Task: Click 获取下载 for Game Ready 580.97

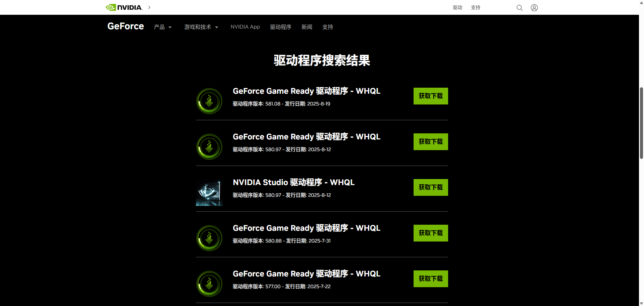Action: (431, 142)
